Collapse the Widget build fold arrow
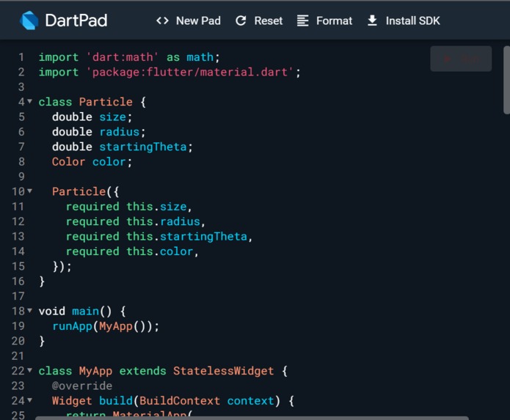This screenshot has width=510, height=420. (29, 400)
